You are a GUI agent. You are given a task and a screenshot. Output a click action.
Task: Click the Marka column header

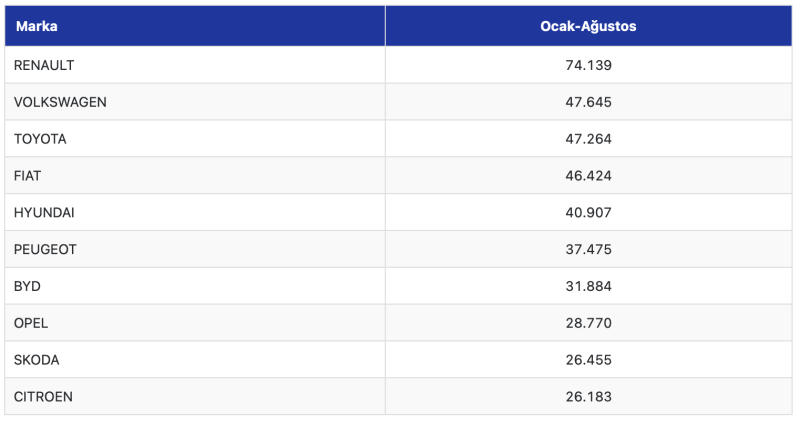tap(195, 26)
